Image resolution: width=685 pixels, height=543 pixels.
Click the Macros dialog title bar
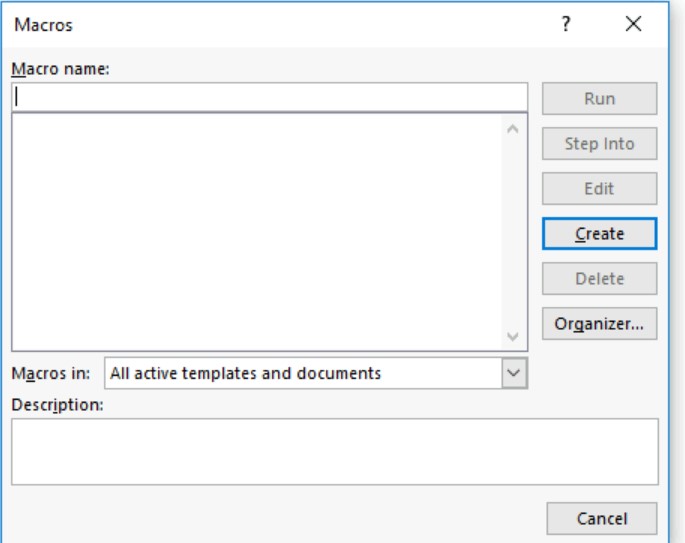[280, 24]
